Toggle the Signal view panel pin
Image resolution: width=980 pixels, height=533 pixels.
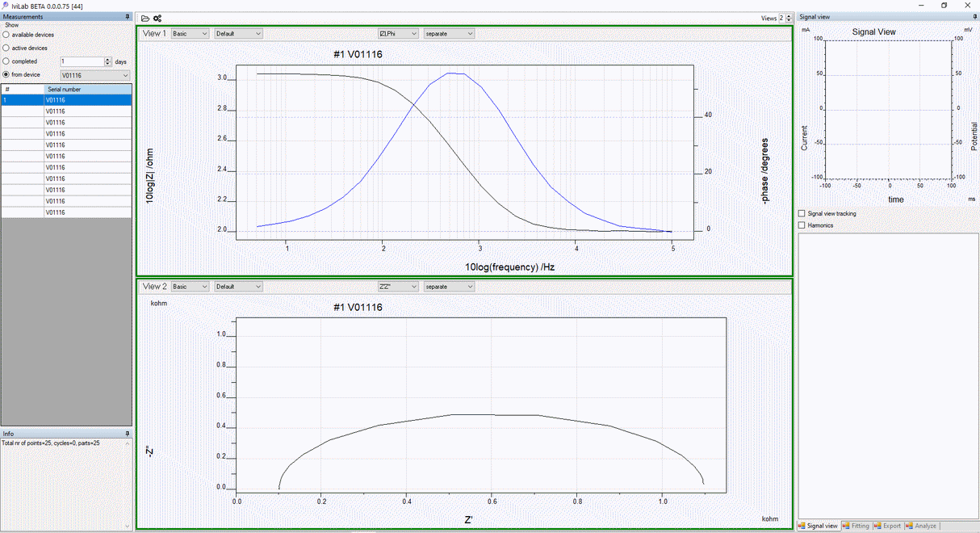pos(974,16)
